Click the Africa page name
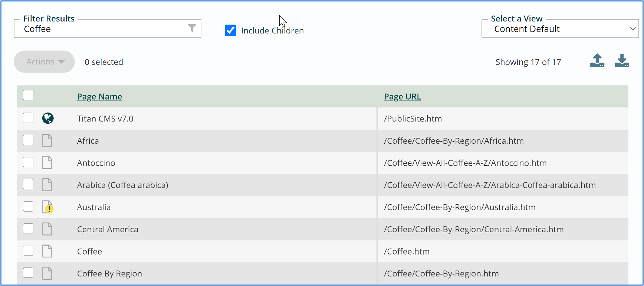Viewport: 644px width, 286px height. 88,141
